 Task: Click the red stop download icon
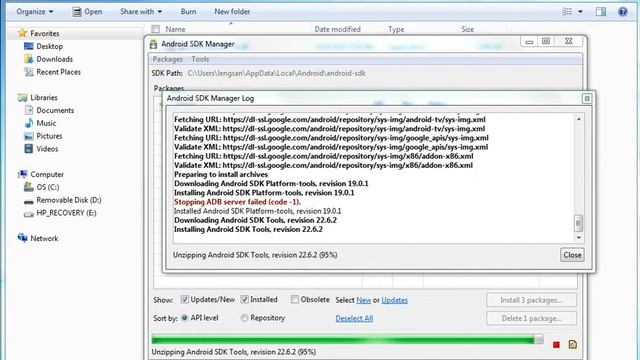point(556,345)
